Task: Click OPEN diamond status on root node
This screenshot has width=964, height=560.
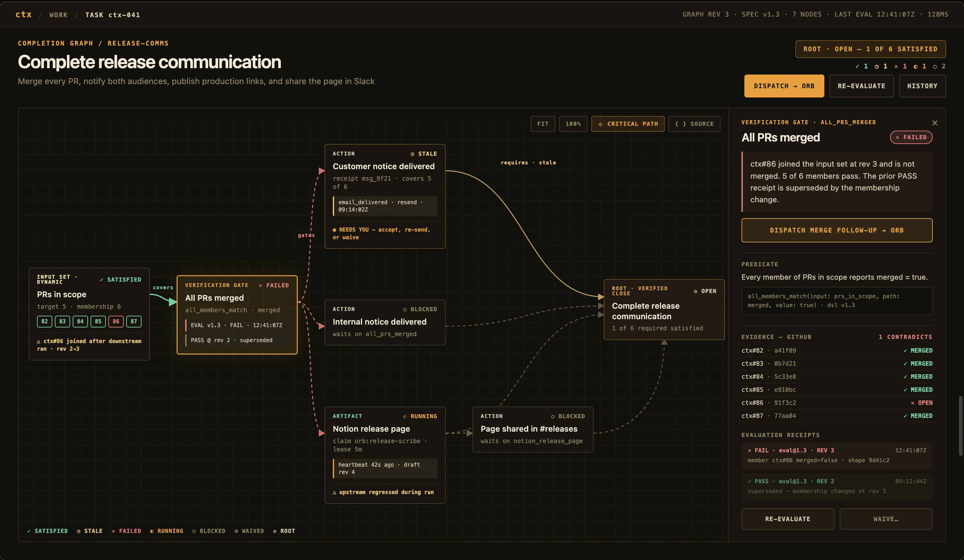Action: [x=705, y=291]
